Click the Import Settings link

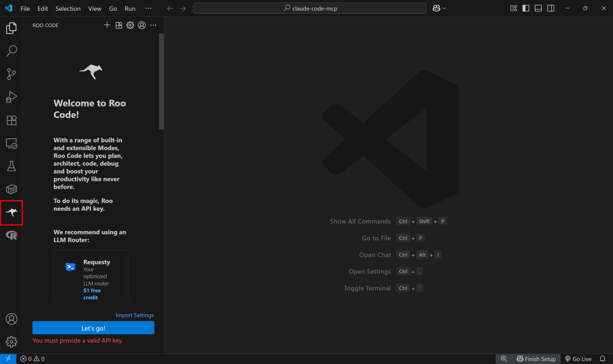[135, 315]
